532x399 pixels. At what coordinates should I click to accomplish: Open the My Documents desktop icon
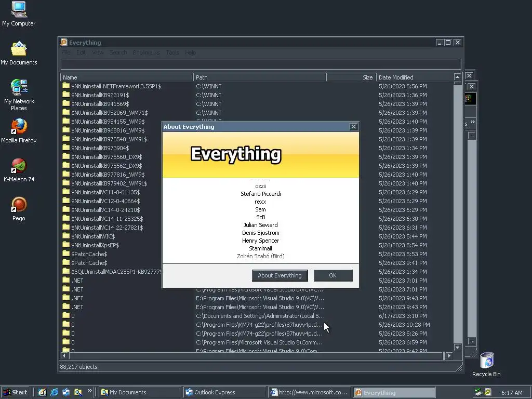(19, 54)
